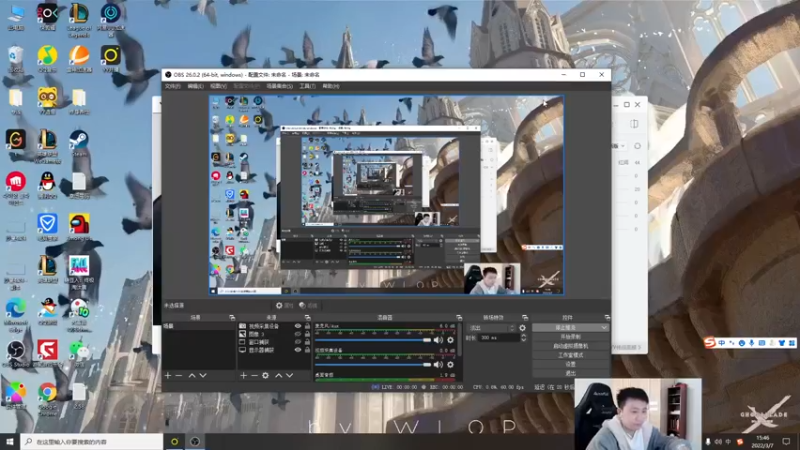Open 设置 settings from Controls panel

point(570,364)
